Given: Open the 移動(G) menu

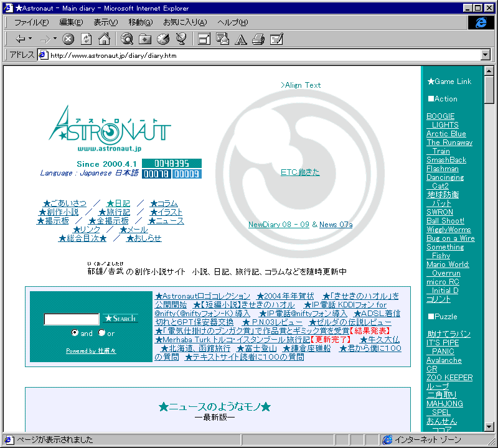Looking at the screenshot, I should pos(141,22).
